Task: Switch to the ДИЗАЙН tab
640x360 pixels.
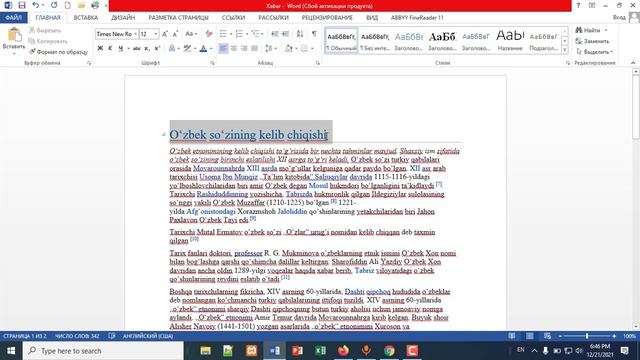Action: pyautogui.click(x=123, y=18)
